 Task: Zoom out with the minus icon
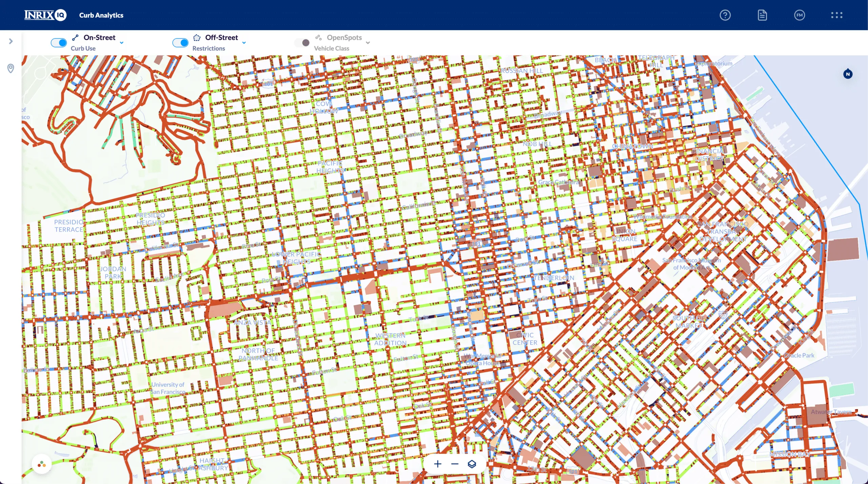(x=455, y=464)
